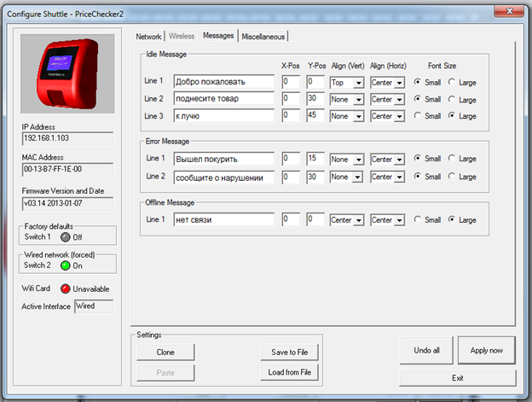Select Small font for Offline Line 1

click(x=417, y=219)
